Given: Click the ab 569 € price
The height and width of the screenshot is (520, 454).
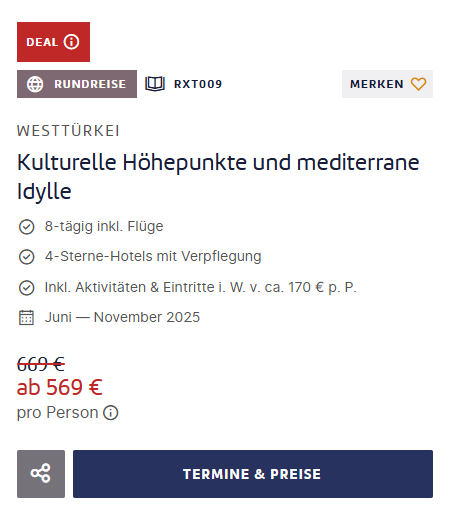Looking at the screenshot, I should point(60,387).
